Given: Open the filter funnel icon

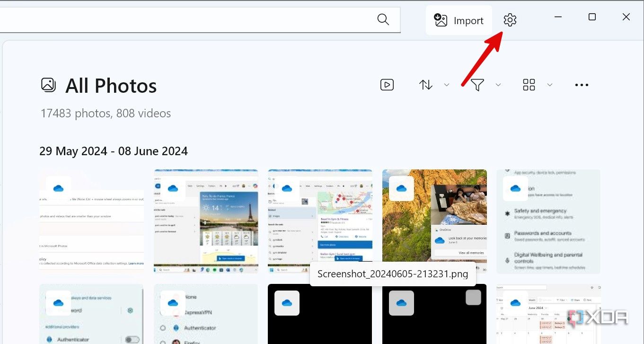Looking at the screenshot, I should click(x=478, y=85).
